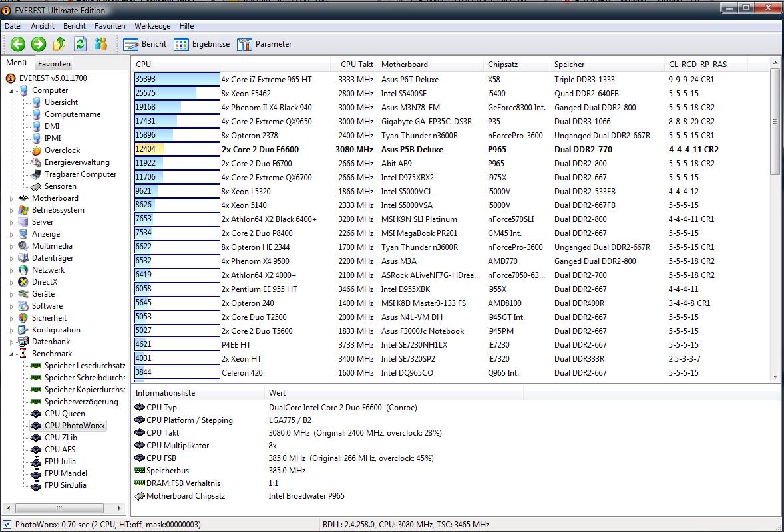Open the Favoriten menu in menu bar
The width and height of the screenshot is (784, 532).
pyautogui.click(x=110, y=26)
